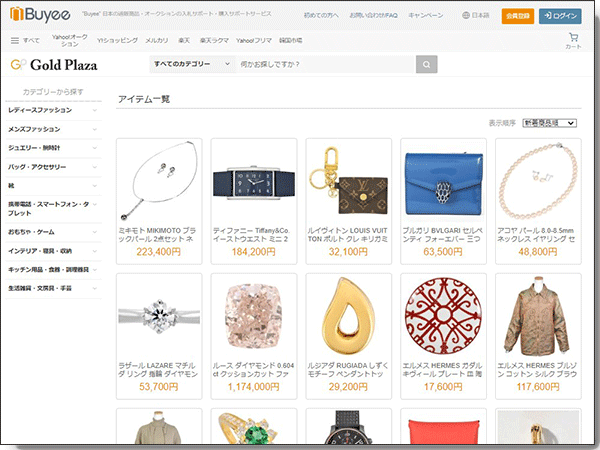Open the アコヤ パール necklace thumbnail
The width and height of the screenshot is (600, 450).
tap(538, 181)
